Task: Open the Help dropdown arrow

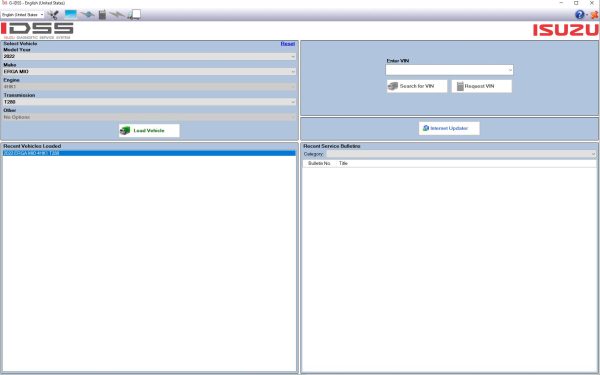Action: point(587,15)
